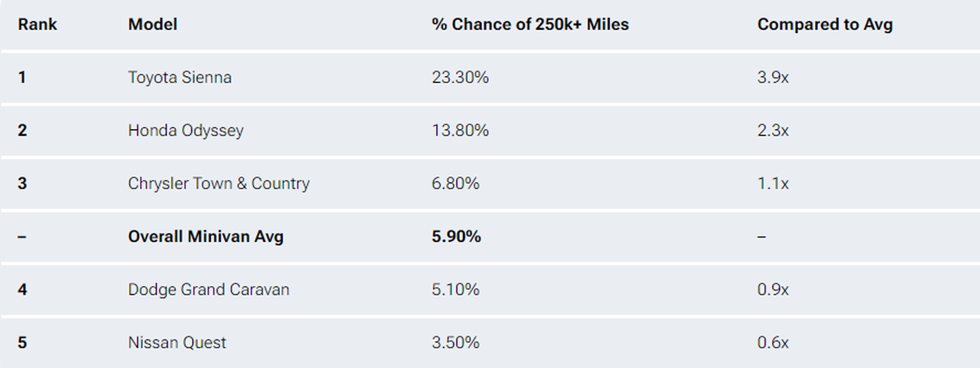Click the 23.30% value for Sienna

tap(460, 77)
